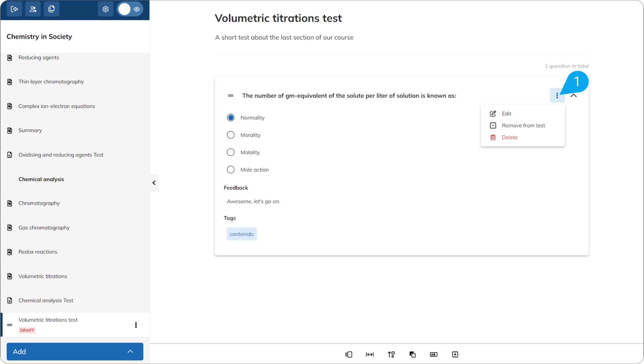The height and width of the screenshot is (364, 644).
Task: Click the exit course icon in top bar
Action: pos(15,9)
